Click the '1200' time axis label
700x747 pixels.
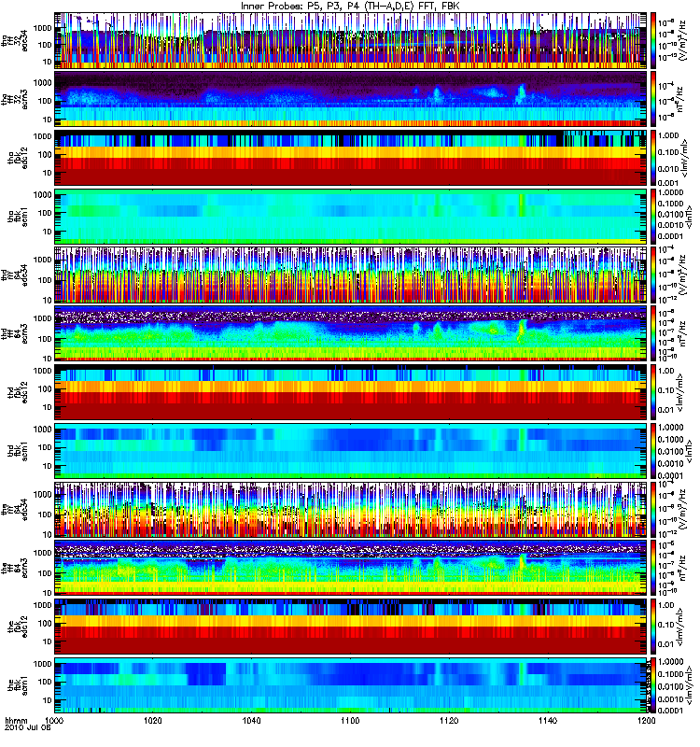(x=646, y=721)
